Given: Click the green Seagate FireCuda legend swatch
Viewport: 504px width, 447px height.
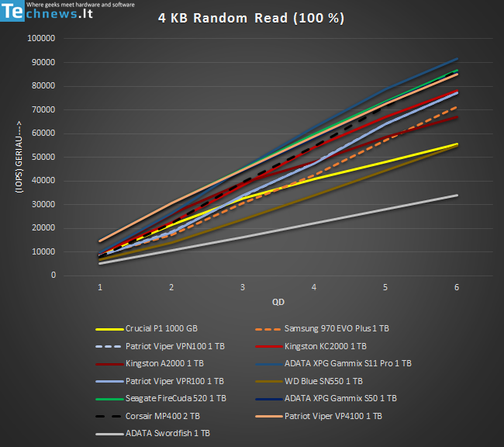Looking at the screenshot, I should coord(109,399).
